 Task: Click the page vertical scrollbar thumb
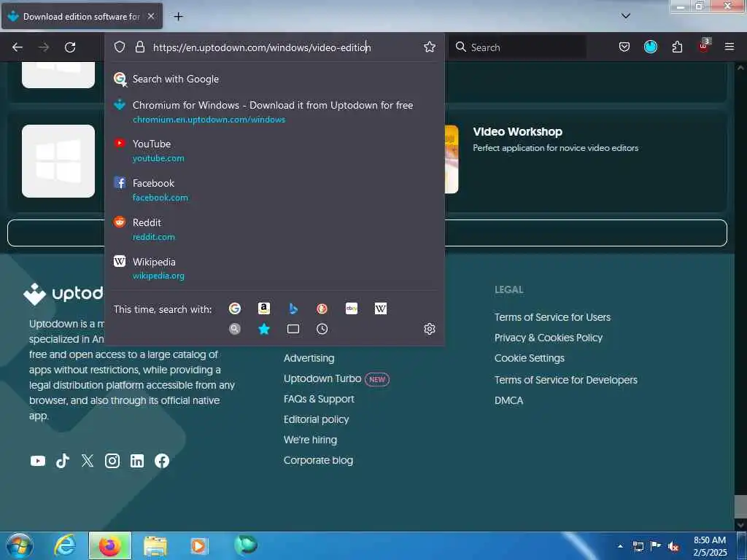click(740, 507)
